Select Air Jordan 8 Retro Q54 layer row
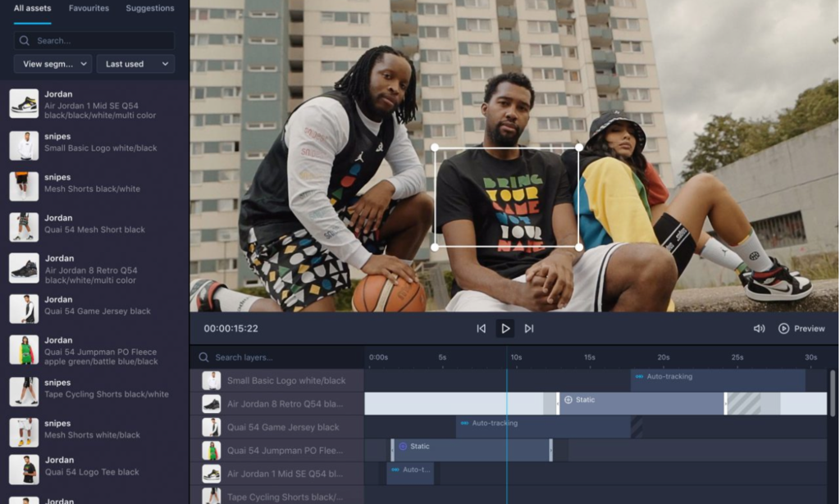The image size is (840, 504). [x=277, y=404]
